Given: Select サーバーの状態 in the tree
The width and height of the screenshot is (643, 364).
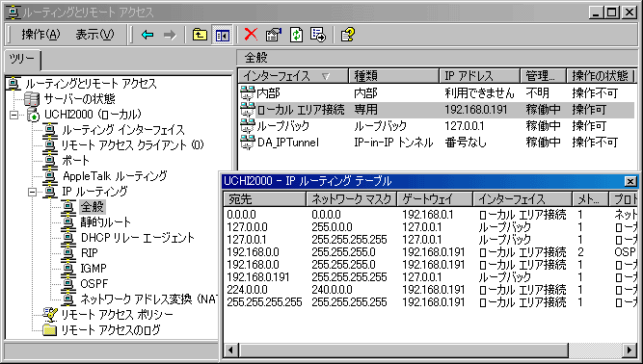Looking at the screenshot, I should (x=80, y=99).
